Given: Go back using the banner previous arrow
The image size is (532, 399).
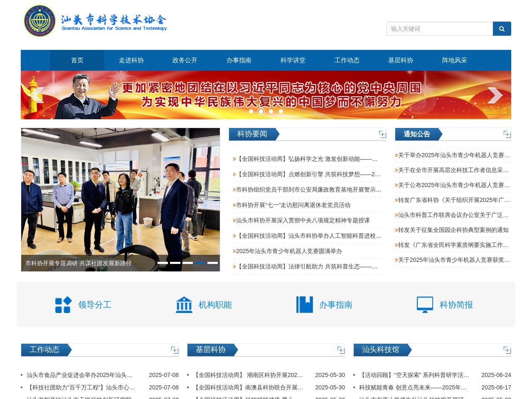Looking at the screenshot, I should click(38, 95).
